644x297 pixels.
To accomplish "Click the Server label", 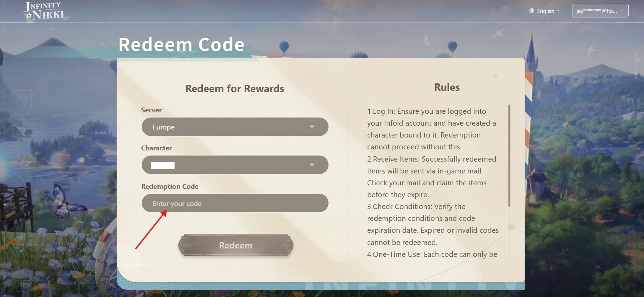I will 151,110.
